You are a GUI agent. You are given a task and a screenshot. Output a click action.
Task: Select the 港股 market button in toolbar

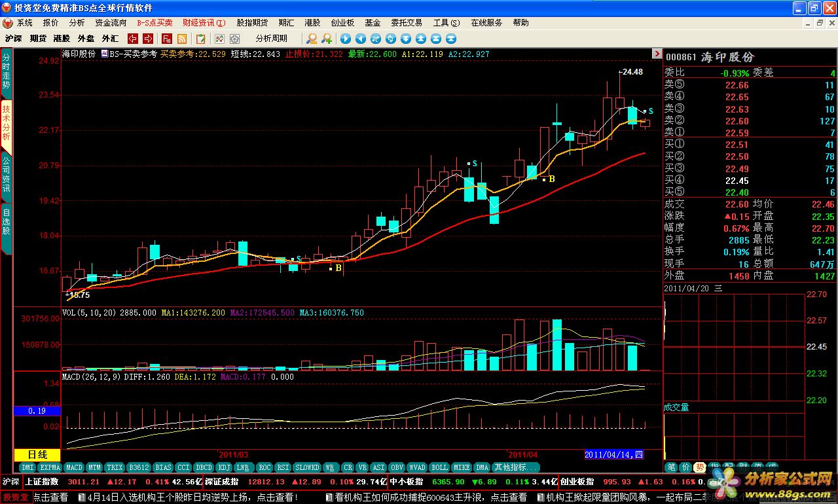pyautogui.click(x=62, y=39)
